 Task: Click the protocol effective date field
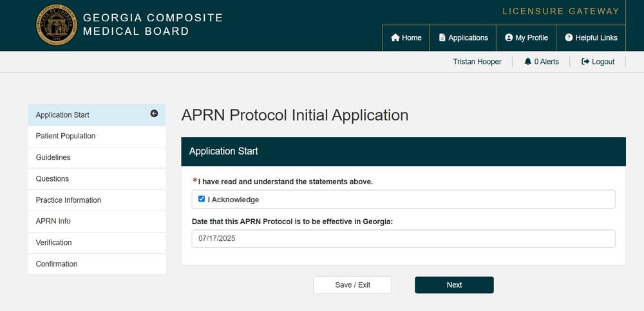tap(403, 239)
